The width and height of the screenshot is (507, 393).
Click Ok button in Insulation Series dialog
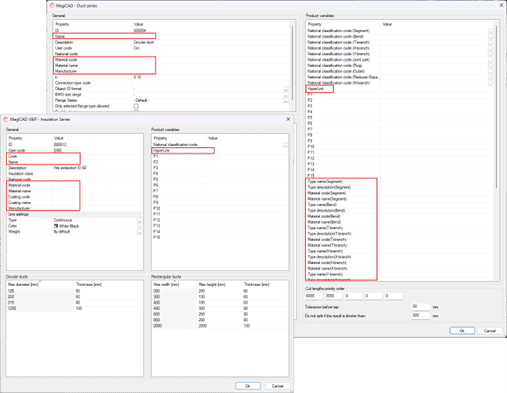click(248, 386)
